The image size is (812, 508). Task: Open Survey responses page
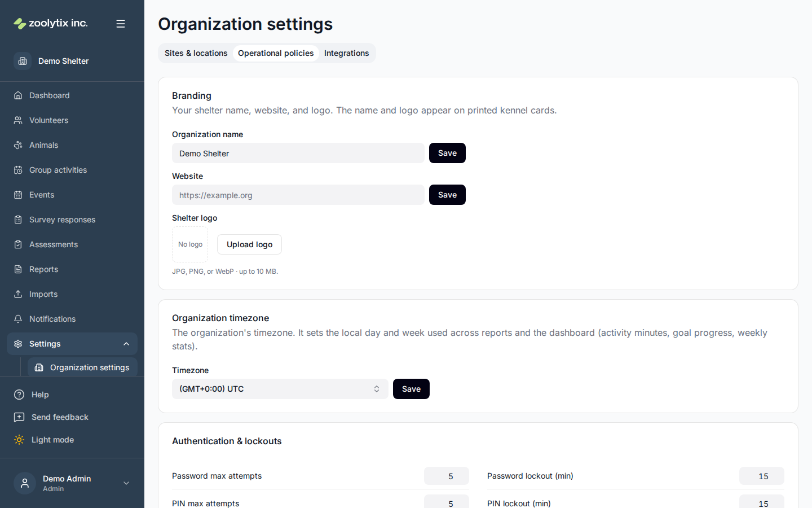[x=72, y=220]
